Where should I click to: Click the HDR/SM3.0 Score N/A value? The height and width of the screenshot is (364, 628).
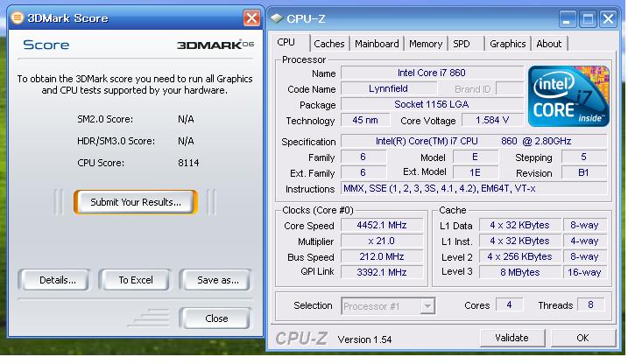(x=186, y=141)
